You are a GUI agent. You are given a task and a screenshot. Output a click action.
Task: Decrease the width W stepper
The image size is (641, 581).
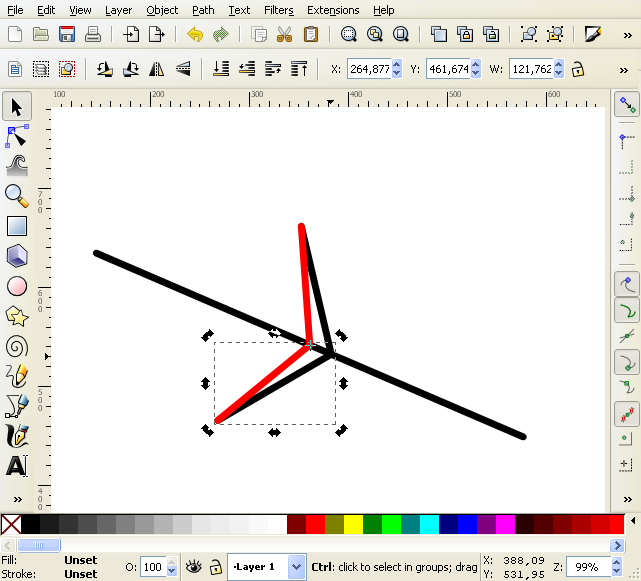[559, 73]
